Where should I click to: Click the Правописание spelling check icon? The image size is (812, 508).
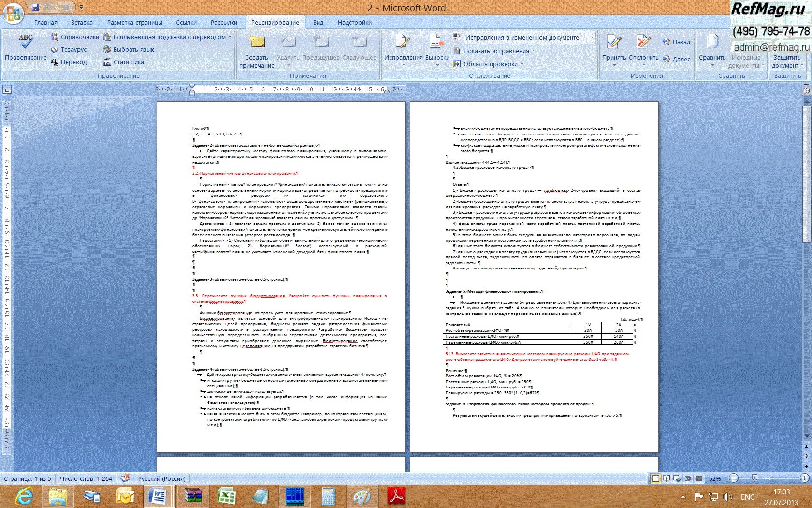coord(26,43)
